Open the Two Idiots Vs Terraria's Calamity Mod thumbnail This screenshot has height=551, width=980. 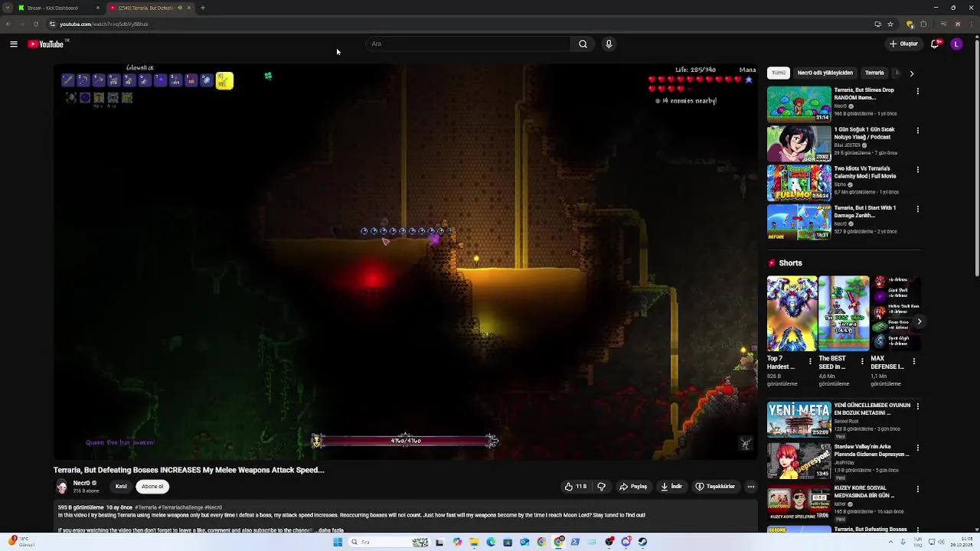click(799, 182)
